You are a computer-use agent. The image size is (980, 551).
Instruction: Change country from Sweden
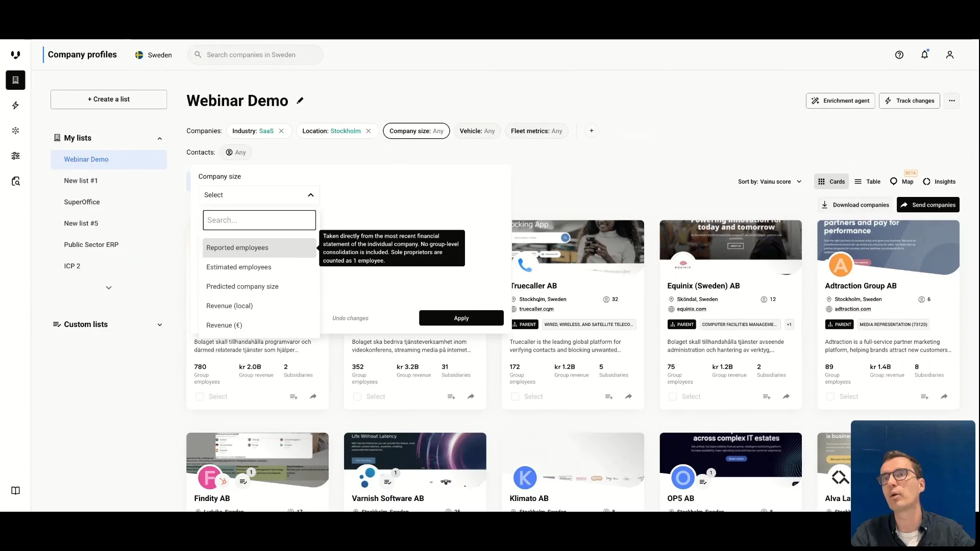tap(154, 55)
